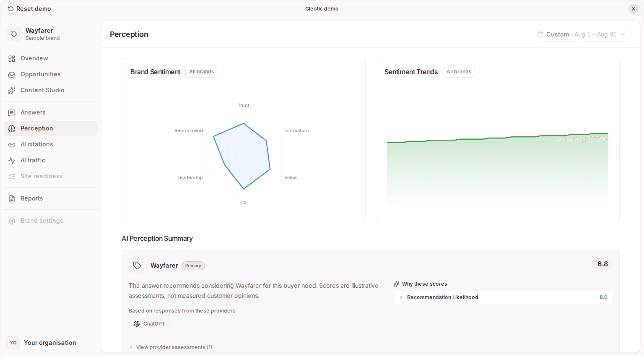The height and width of the screenshot is (357, 644).
Task: Click the 6.8 overall score badge
Action: click(603, 264)
